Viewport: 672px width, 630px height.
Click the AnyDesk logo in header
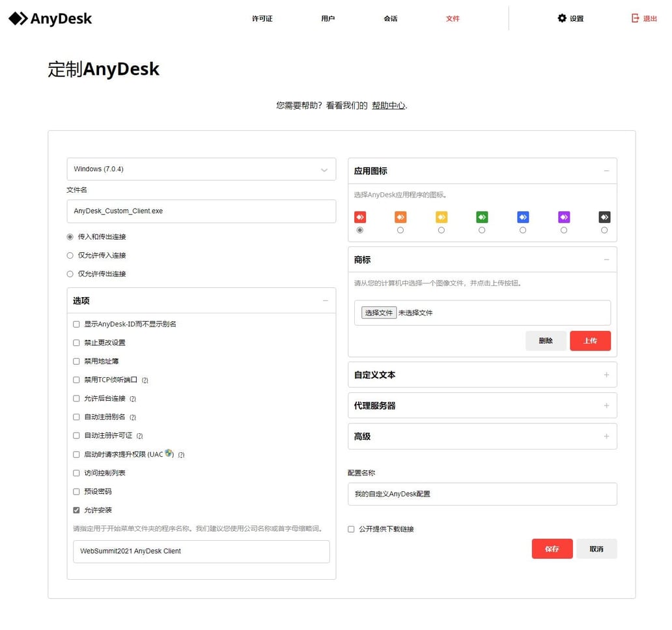click(50, 18)
